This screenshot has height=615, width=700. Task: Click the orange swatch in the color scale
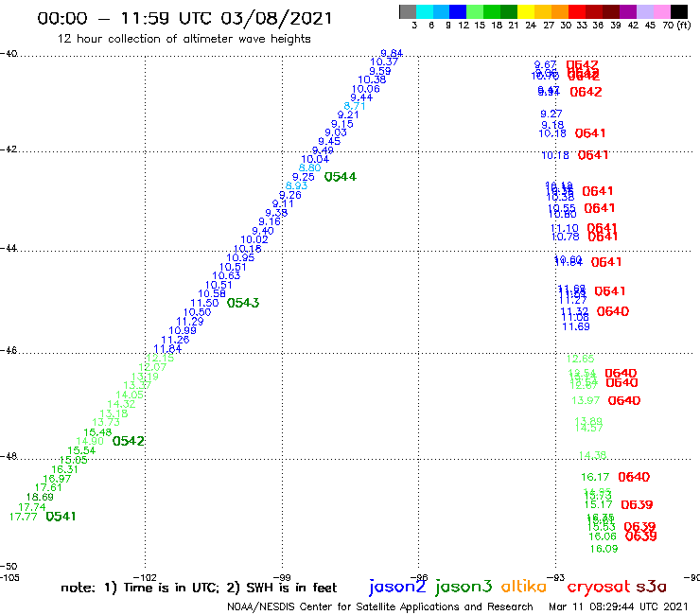point(560,11)
